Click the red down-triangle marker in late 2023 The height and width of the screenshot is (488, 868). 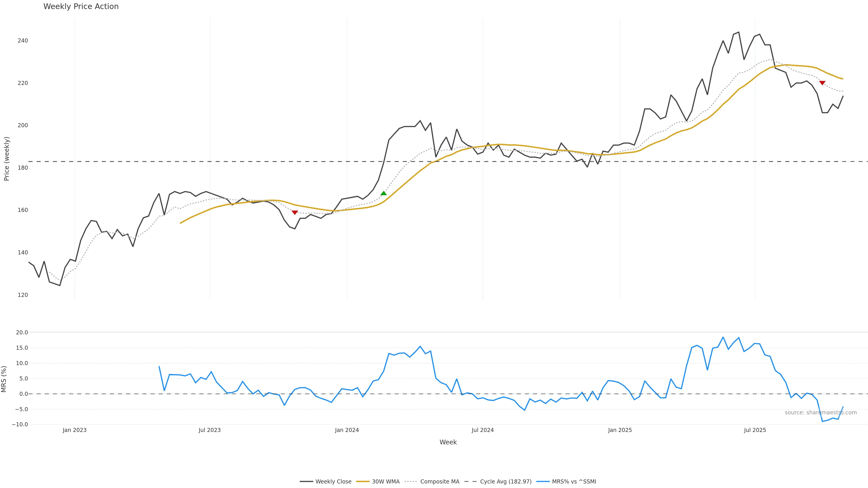pos(295,213)
